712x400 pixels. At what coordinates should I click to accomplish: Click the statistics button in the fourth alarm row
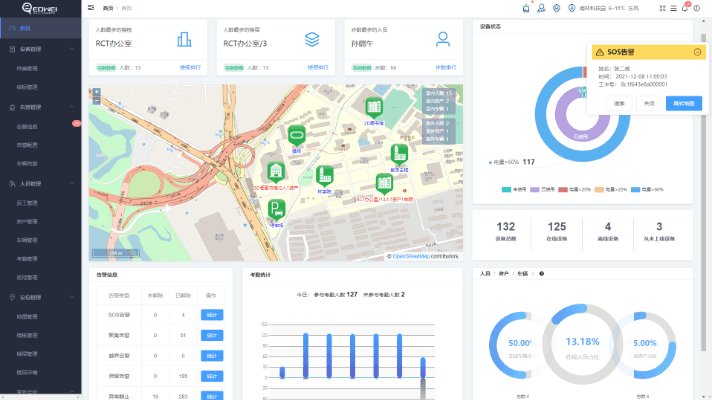pos(212,376)
